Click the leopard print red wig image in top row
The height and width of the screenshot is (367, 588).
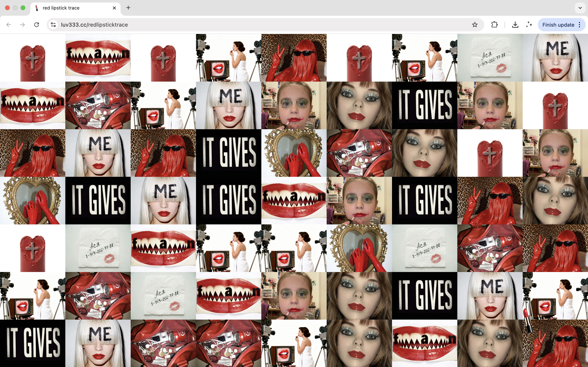pos(294,58)
